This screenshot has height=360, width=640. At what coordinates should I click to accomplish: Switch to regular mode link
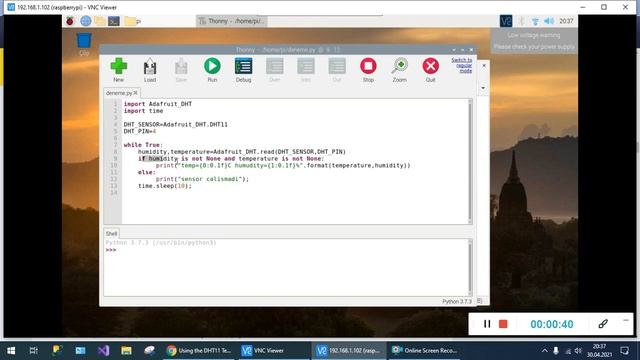pyautogui.click(x=462, y=65)
